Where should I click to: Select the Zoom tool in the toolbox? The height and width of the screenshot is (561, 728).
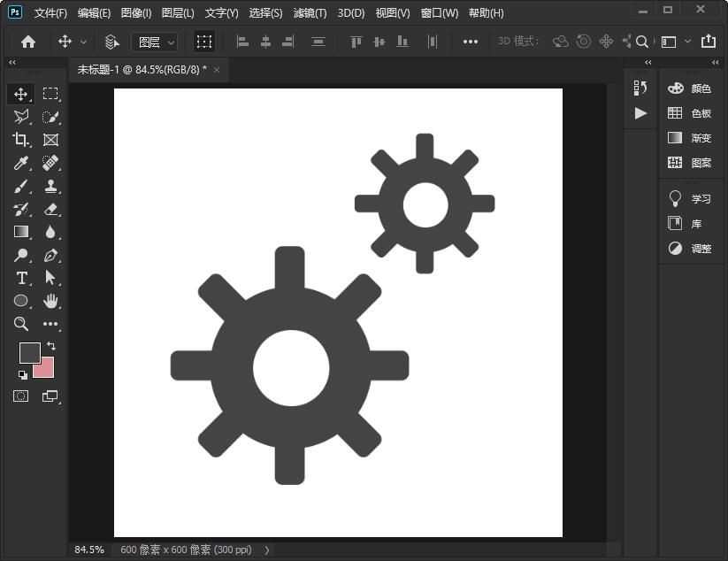[20, 323]
